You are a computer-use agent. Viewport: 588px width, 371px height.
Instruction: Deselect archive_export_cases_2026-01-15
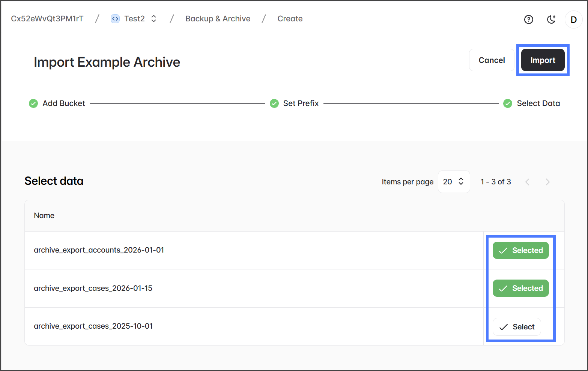520,288
